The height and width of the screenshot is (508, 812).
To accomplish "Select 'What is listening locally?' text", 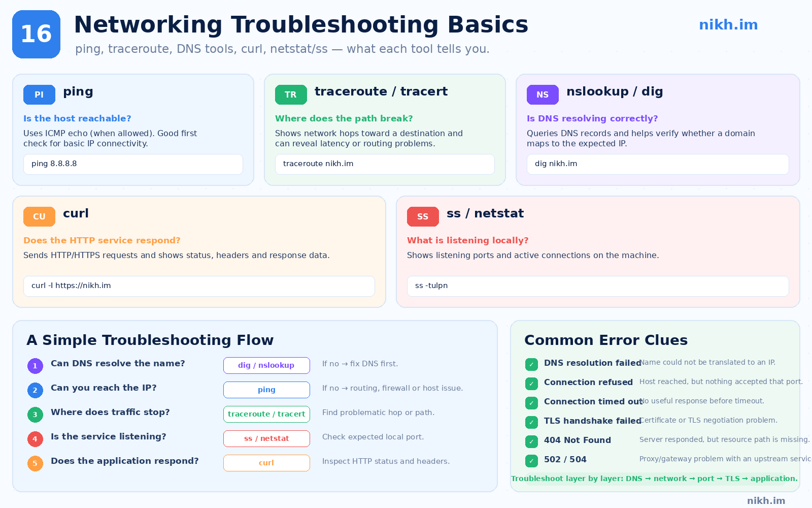I will click(468, 240).
